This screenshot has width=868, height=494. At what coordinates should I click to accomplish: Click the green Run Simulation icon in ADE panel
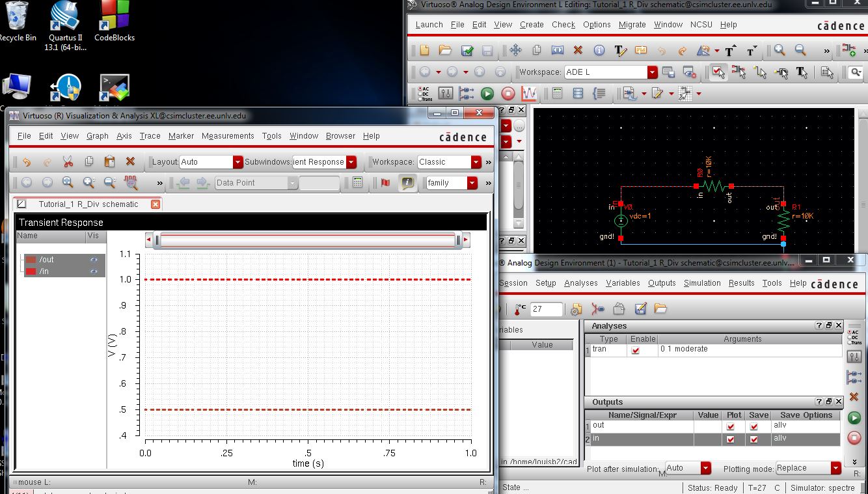click(854, 418)
